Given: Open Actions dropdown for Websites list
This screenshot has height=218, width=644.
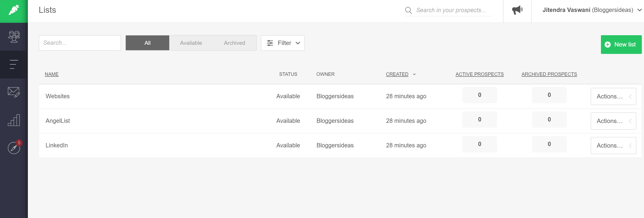Looking at the screenshot, I should click(x=613, y=96).
